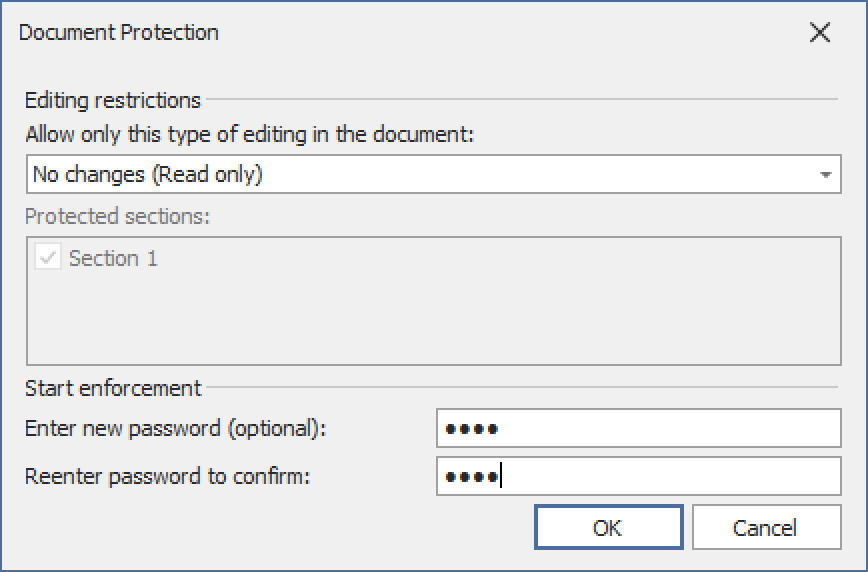The height and width of the screenshot is (572, 868).
Task: Open the editing type dropdown arrow
Action: click(x=826, y=175)
